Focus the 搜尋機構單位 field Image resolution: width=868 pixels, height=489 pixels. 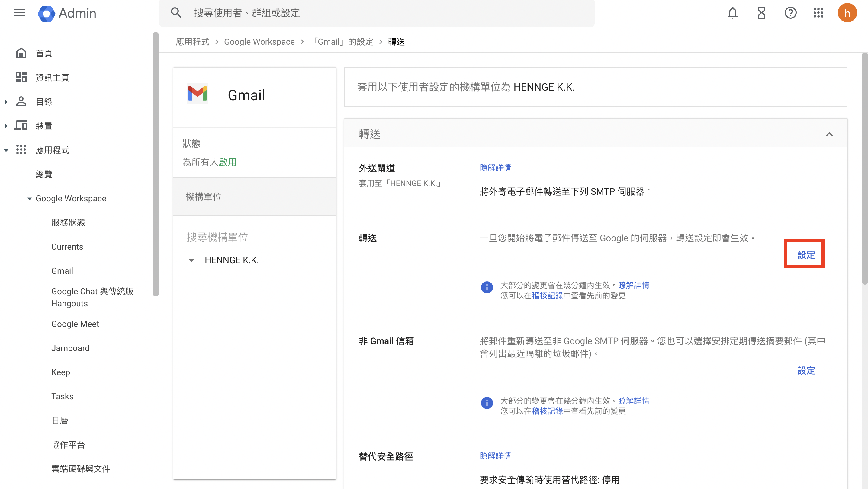254,237
